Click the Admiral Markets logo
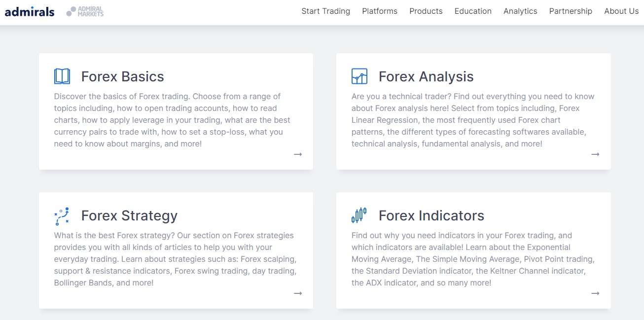Screen dimensions: 644x320 point(85,11)
